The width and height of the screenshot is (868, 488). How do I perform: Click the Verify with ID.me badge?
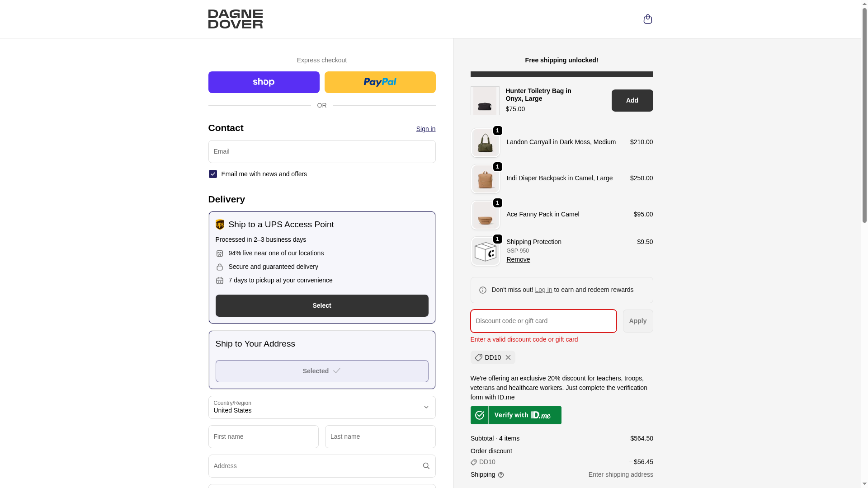[516, 415]
